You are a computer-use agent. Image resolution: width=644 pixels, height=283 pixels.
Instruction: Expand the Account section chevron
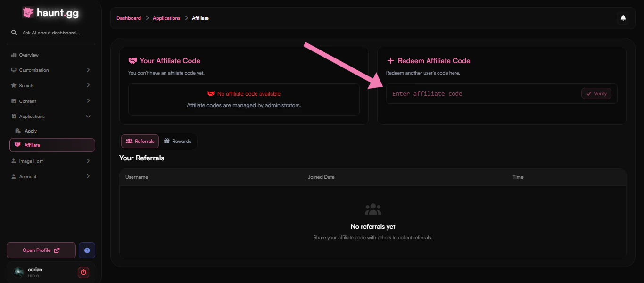(x=88, y=176)
